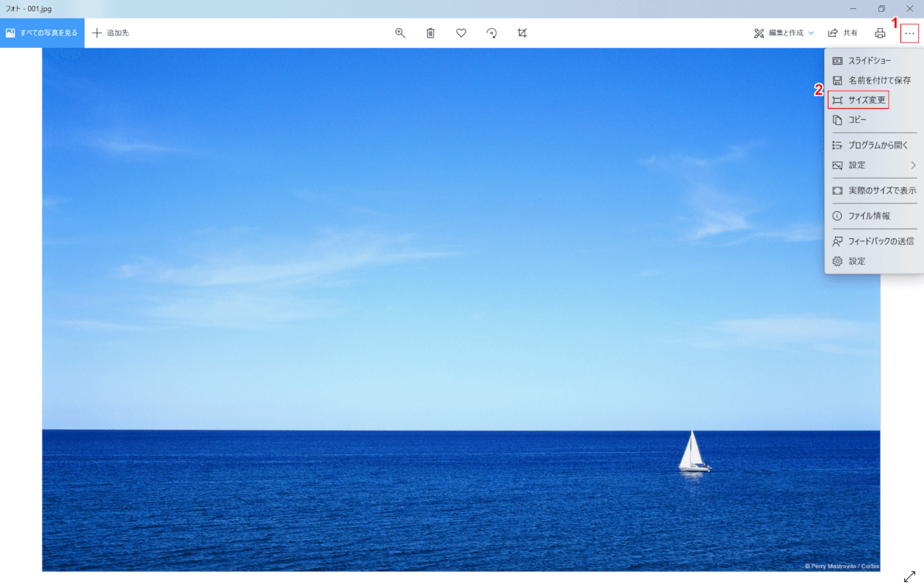Open the 追加先 add-to menu

110,33
